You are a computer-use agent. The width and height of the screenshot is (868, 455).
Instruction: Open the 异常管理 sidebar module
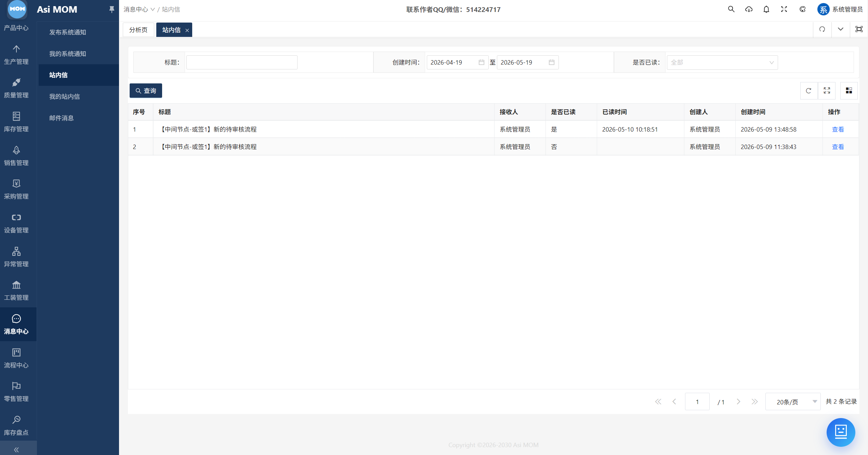(x=16, y=257)
